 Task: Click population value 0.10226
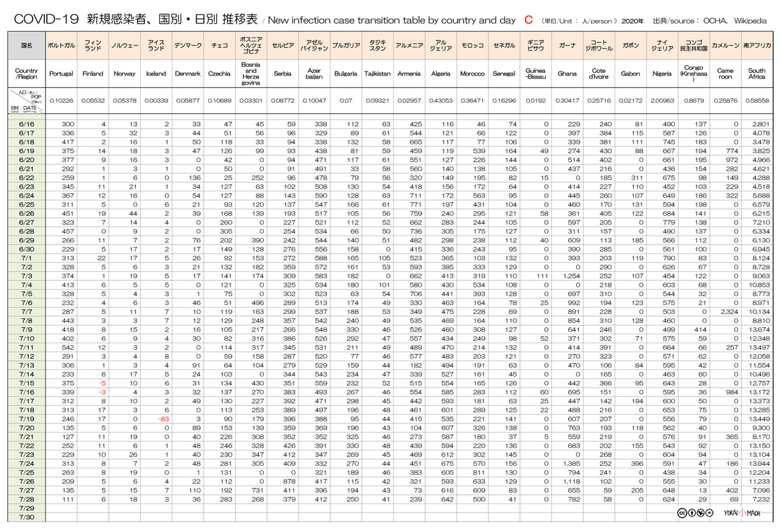tap(61, 100)
